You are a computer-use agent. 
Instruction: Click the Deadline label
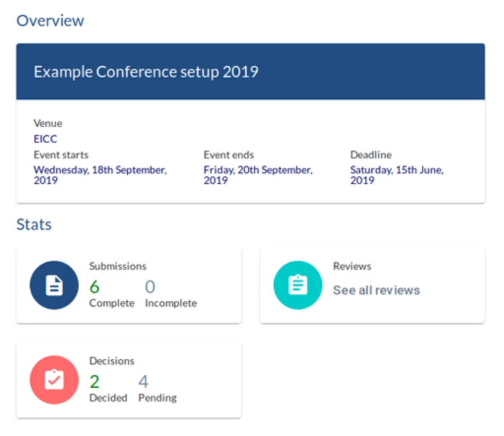coord(371,155)
